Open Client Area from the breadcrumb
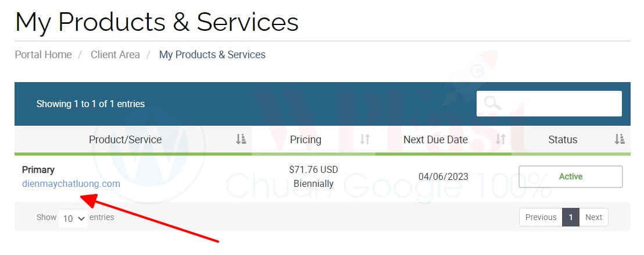Viewport: 644px width, 255px height. click(115, 55)
